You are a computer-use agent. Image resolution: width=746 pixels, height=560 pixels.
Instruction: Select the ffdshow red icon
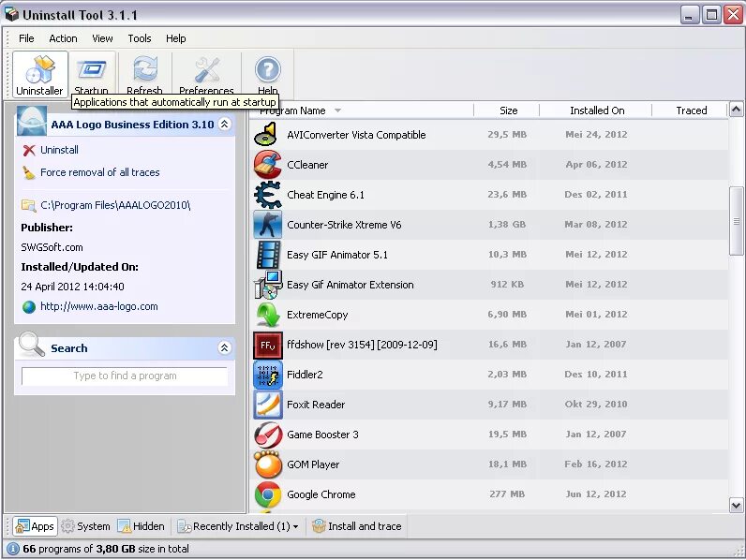(267, 345)
